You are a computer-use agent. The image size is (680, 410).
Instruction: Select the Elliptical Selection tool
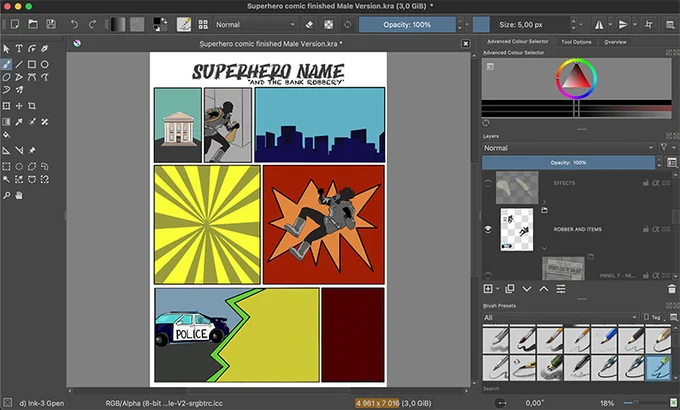tap(19, 167)
